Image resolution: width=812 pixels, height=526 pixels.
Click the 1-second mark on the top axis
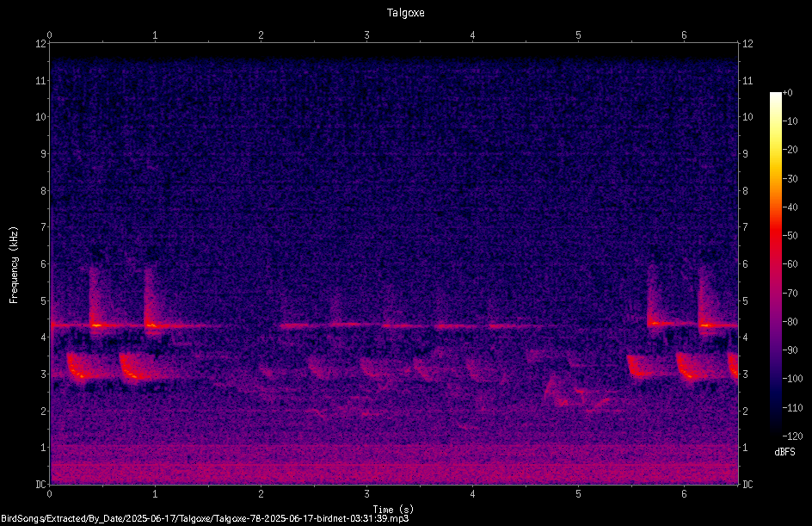tap(155, 35)
